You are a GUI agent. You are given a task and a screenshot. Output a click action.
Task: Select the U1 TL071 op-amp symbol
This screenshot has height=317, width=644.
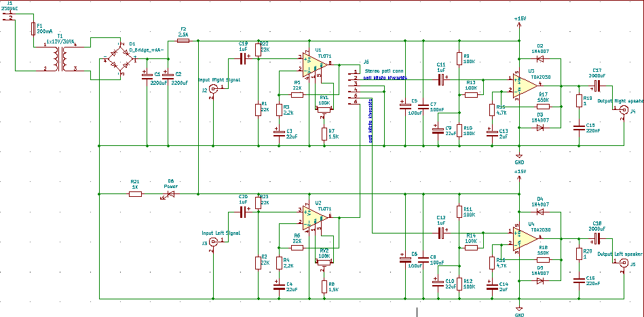[x=316, y=64]
